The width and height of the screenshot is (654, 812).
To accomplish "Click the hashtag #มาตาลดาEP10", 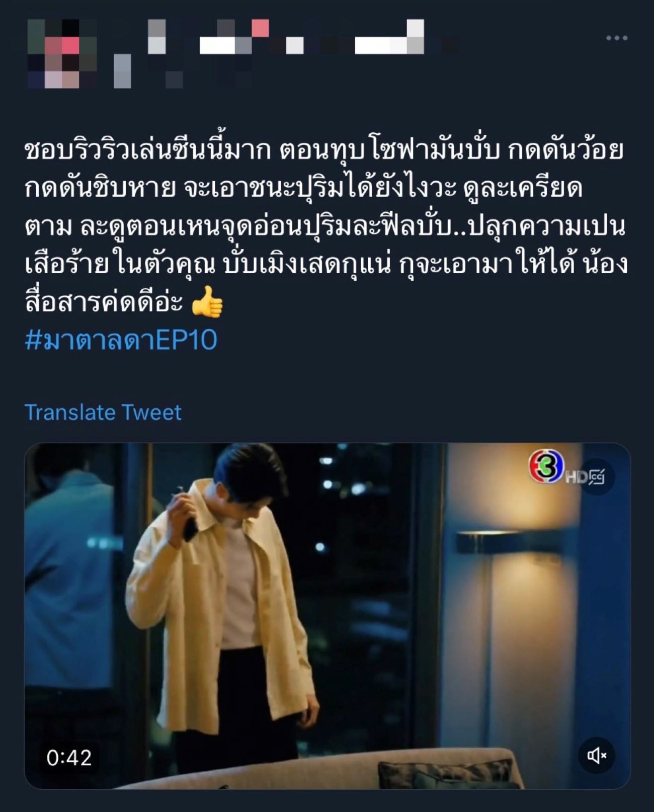I will click(x=121, y=340).
